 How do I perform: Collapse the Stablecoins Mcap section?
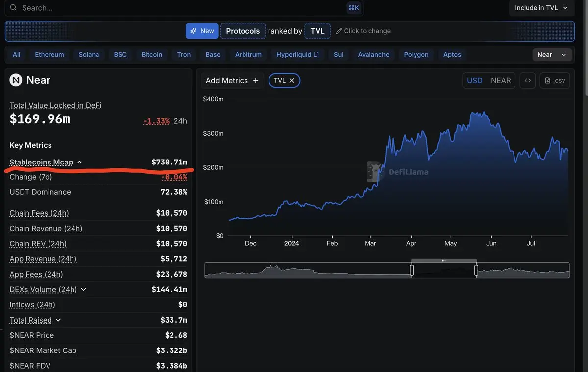click(80, 162)
